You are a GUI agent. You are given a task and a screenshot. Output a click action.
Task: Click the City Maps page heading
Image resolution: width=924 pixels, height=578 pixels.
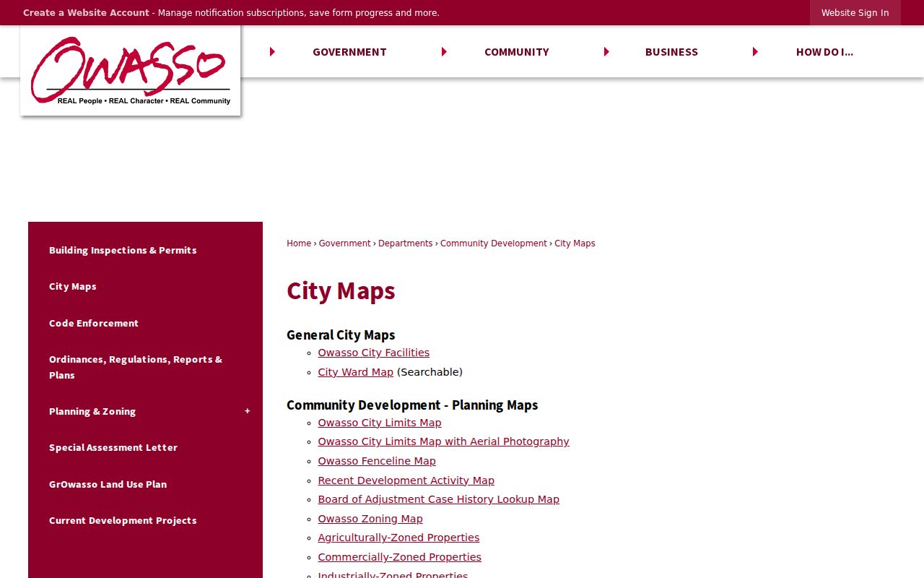[x=341, y=290]
